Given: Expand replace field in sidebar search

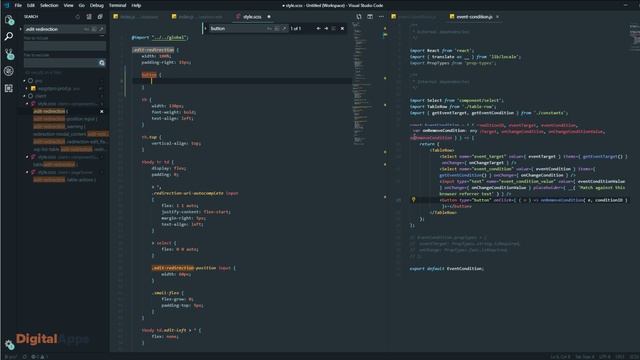Looking at the screenshot, I should 20,29.
